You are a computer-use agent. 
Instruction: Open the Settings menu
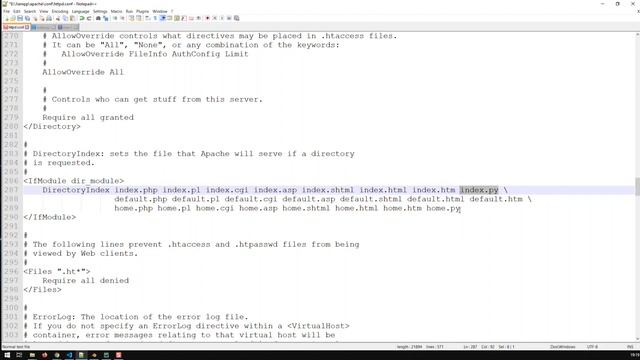[x=100, y=11]
